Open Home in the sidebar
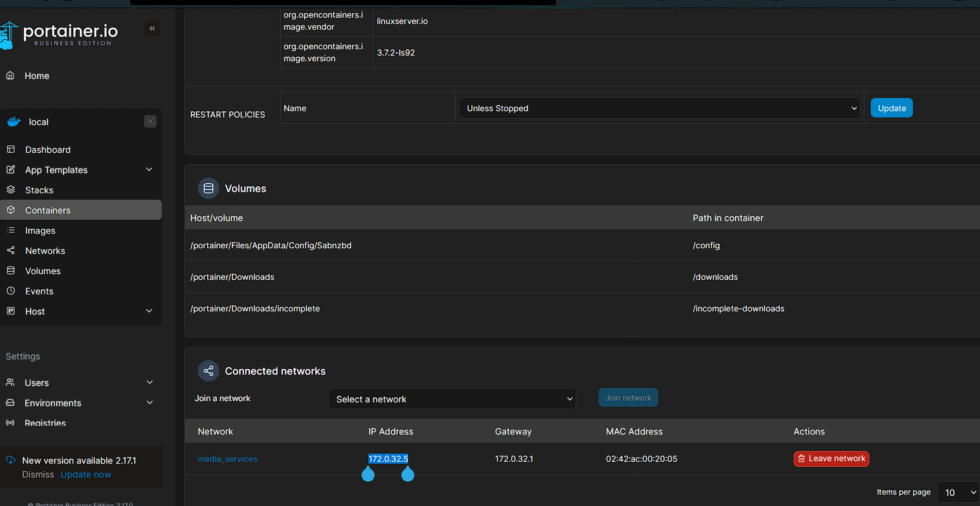The width and height of the screenshot is (980, 506). [37, 76]
